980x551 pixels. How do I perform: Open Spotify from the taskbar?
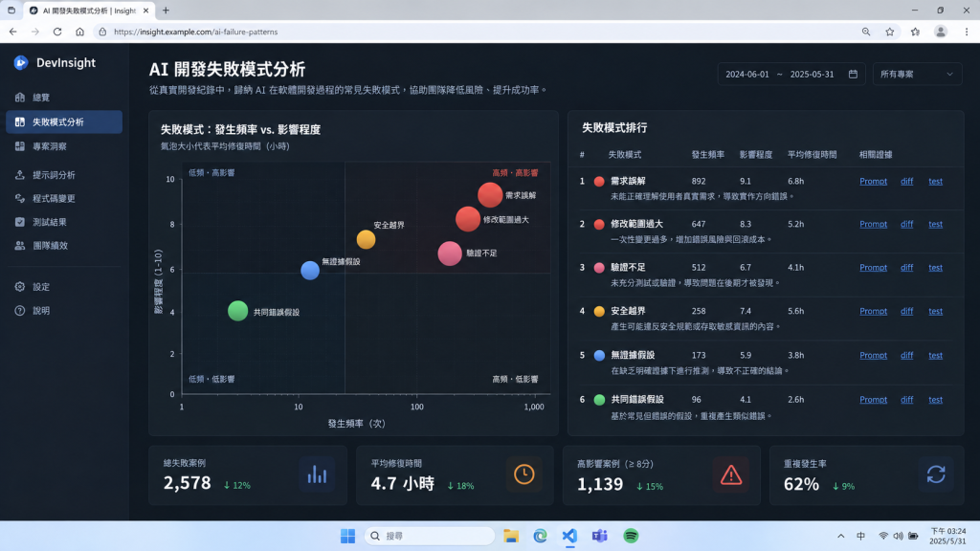point(631,536)
